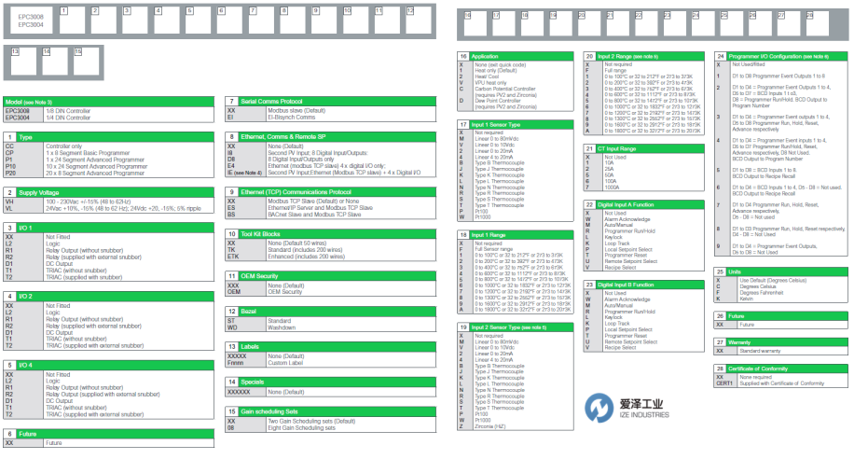Click the "I/O 1" section header

pos(108,228)
